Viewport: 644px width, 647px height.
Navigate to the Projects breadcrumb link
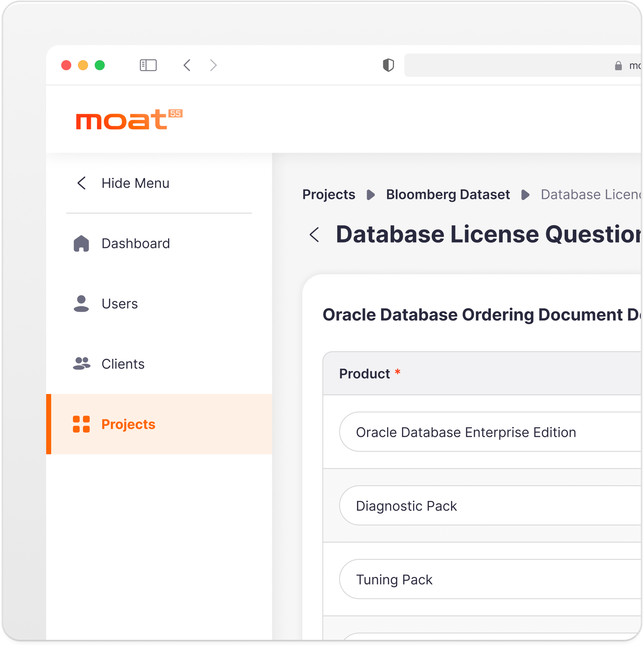[328, 195]
